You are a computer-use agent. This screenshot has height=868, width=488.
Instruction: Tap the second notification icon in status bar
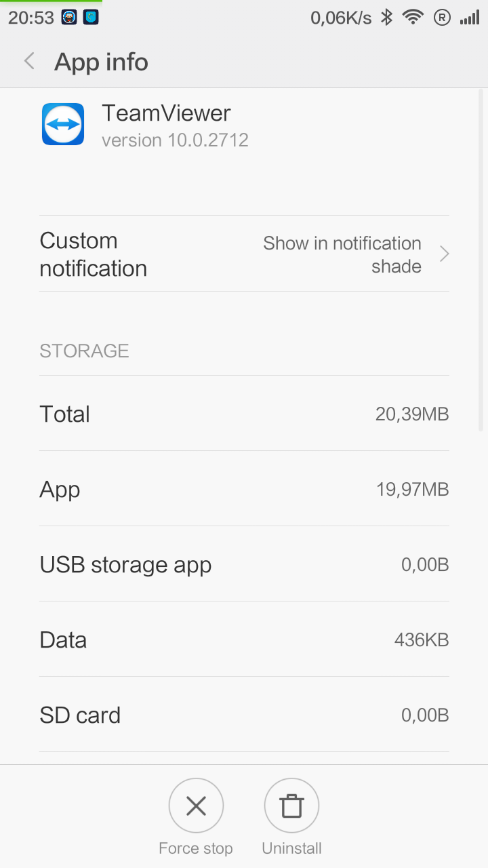click(x=91, y=18)
